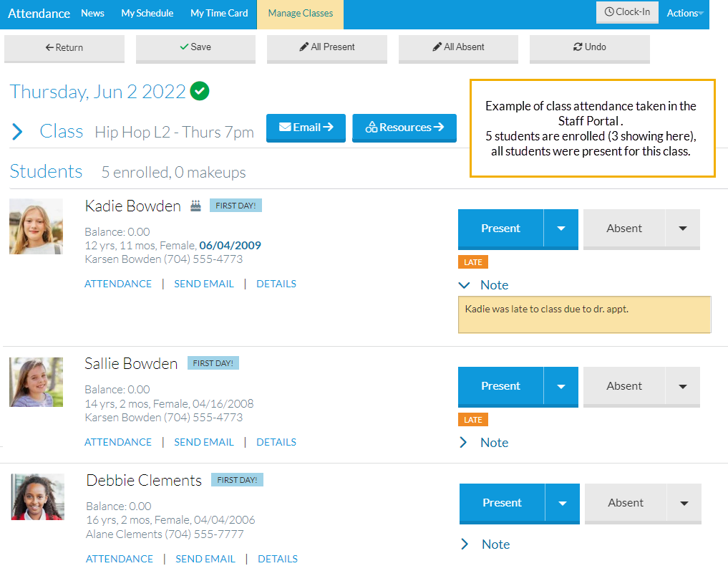This screenshot has height=576, width=728.
Task: Click Kadie's birthdate 06/04/2009
Action: coord(230,245)
